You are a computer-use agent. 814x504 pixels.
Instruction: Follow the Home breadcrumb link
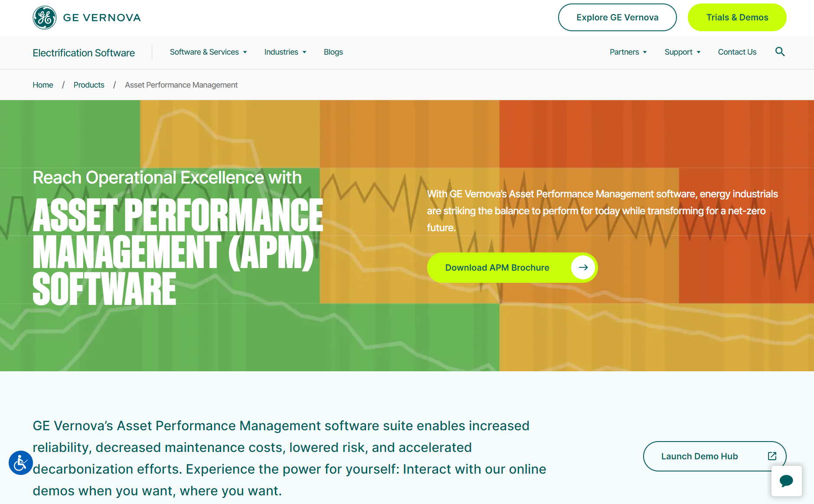[x=43, y=85]
